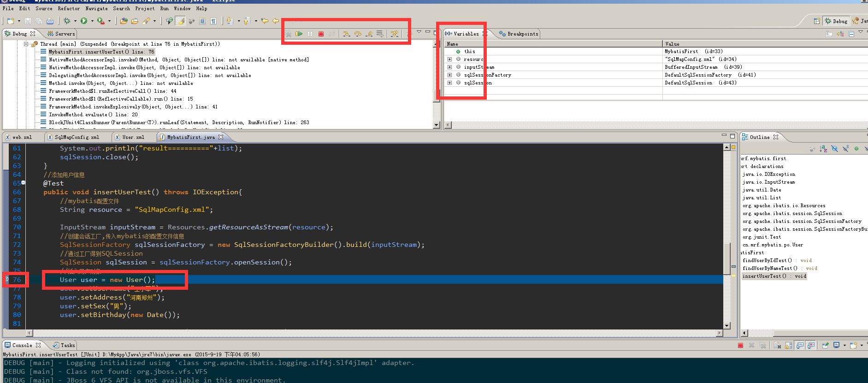Switch to the Servers tab
Image resolution: width=868 pixels, height=383 pixels.
pyautogui.click(x=61, y=34)
